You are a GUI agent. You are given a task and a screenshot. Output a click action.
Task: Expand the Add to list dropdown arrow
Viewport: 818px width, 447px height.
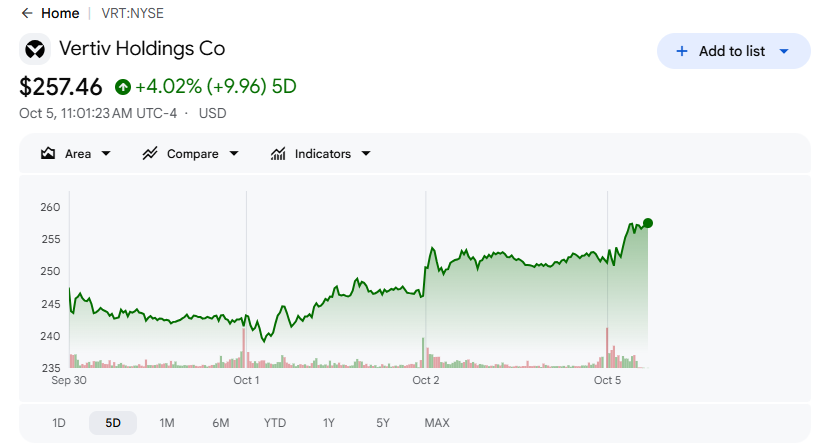(784, 51)
